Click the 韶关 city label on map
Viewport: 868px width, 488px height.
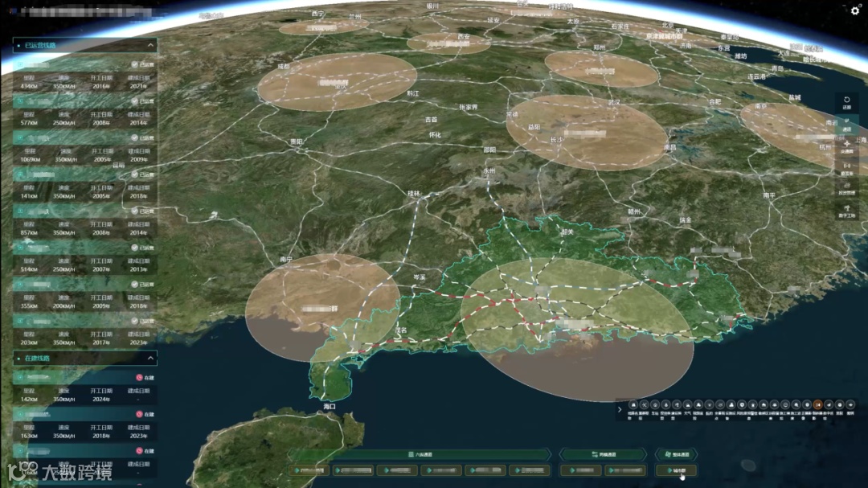567,232
